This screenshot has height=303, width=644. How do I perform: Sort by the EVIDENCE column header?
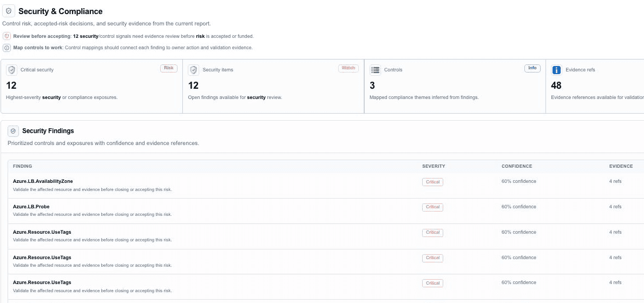621,166
